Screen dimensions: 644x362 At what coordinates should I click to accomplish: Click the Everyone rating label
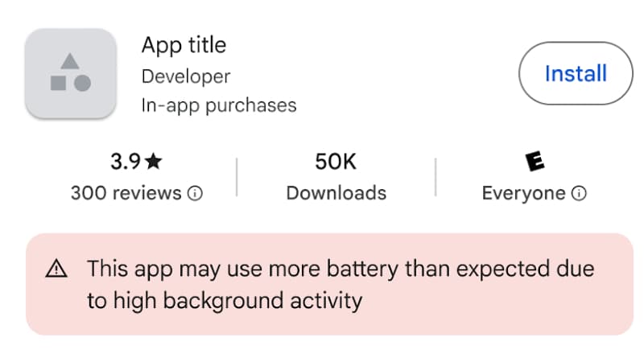523,193
